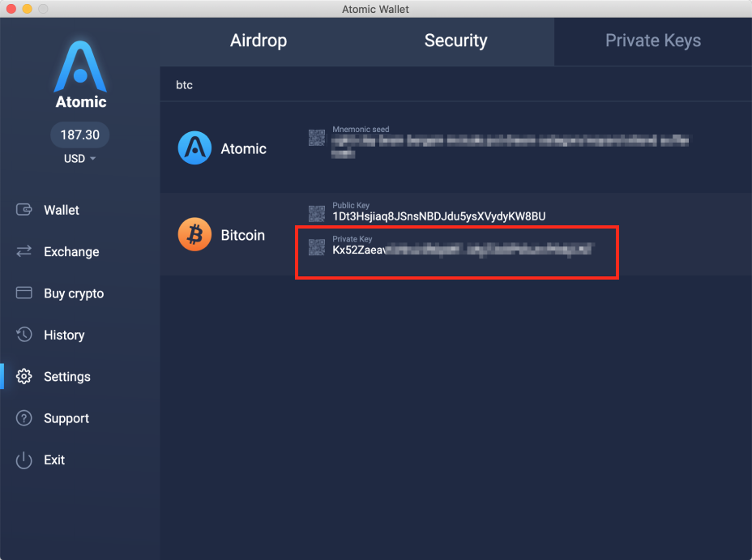
Task: Show QR code for the mnemonic seed
Action: coord(317,138)
